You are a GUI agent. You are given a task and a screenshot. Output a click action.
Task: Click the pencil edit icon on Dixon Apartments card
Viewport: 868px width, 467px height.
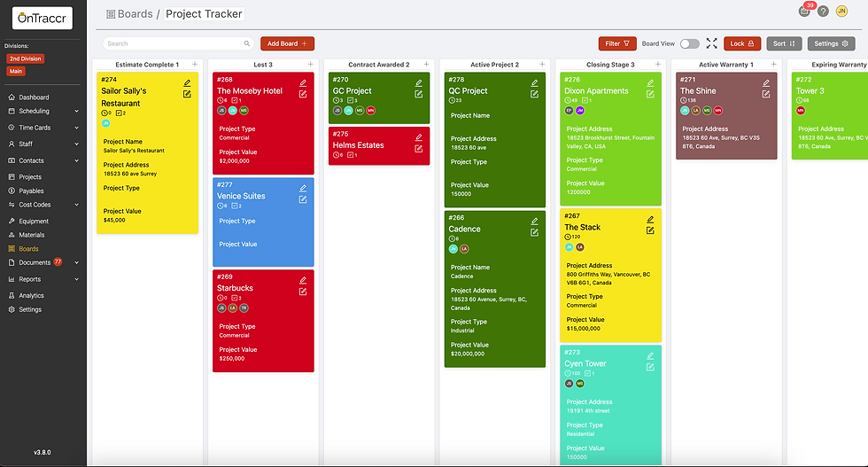point(650,83)
